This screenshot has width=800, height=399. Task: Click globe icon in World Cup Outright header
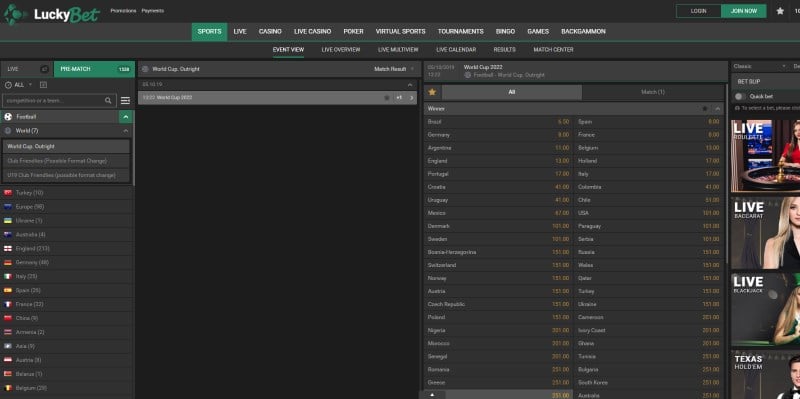pos(145,69)
